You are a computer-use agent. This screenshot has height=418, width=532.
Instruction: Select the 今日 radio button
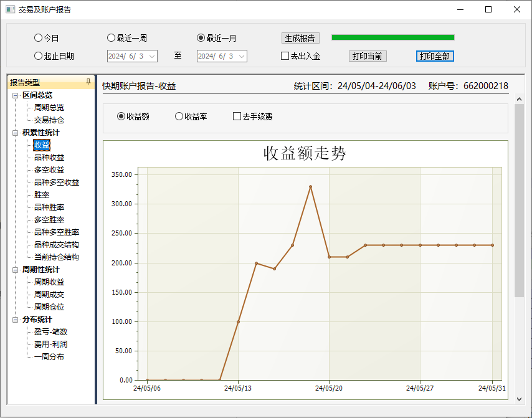(39, 38)
